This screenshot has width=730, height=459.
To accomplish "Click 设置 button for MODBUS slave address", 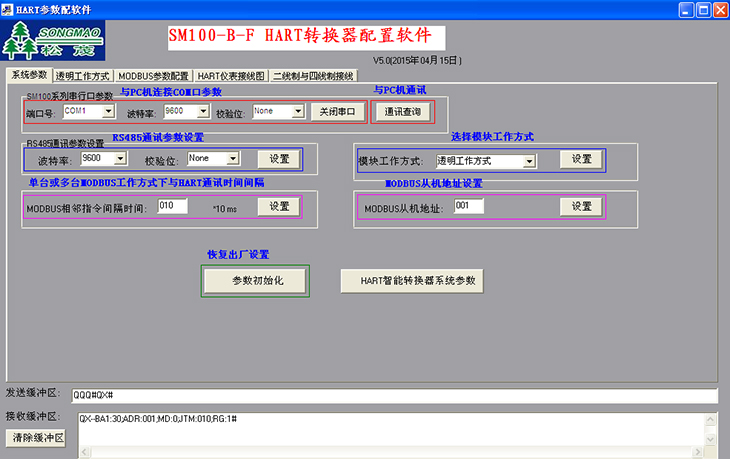I will tap(581, 207).
